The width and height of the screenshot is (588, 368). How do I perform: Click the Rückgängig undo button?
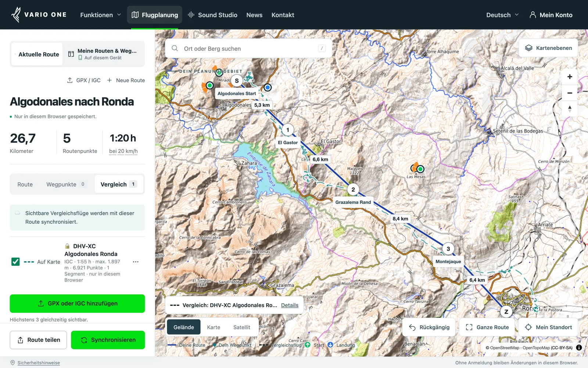pyautogui.click(x=429, y=327)
